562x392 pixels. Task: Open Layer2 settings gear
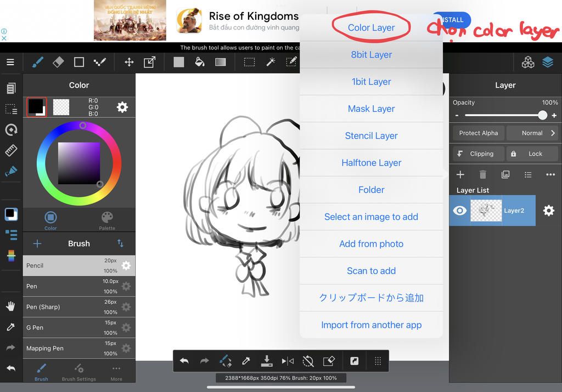(x=549, y=211)
